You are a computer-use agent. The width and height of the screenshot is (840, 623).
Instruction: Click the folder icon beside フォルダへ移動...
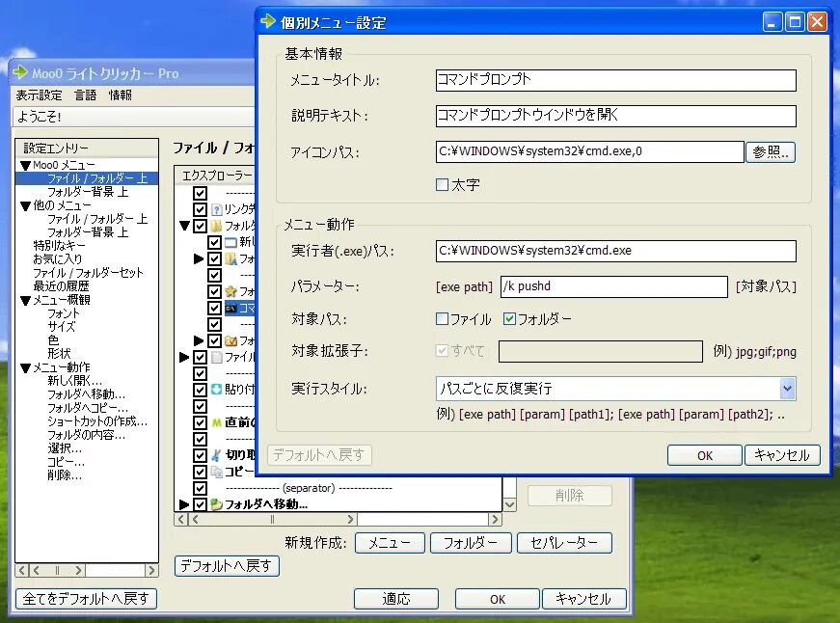pyautogui.click(x=216, y=504)
